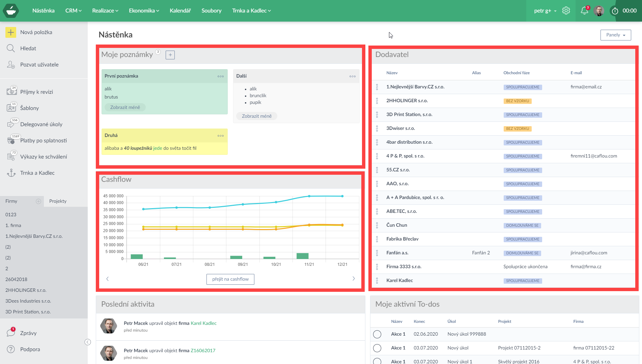Mark the 02.06.2020 Akce 1 task complete

[377, 334]
